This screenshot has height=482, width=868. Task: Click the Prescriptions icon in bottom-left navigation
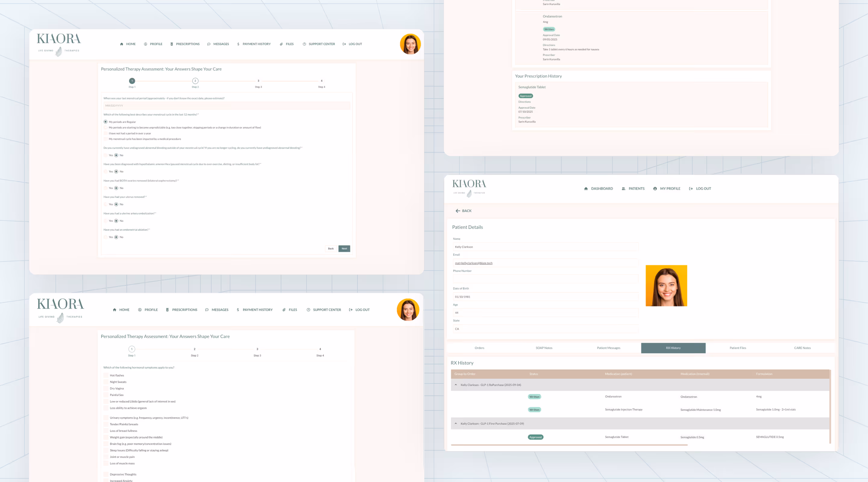tap(167, 310)
